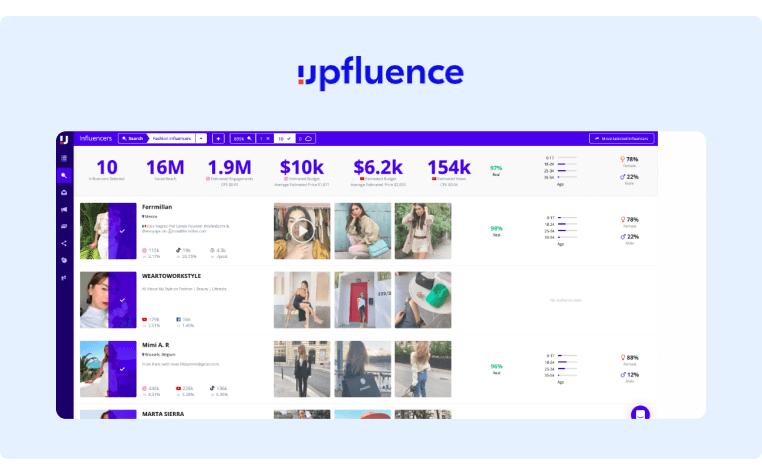The image size is (762, 475).
Task: Toggle selection checkmark on Mimi A. R's profile photo
Action: [122, 369]
